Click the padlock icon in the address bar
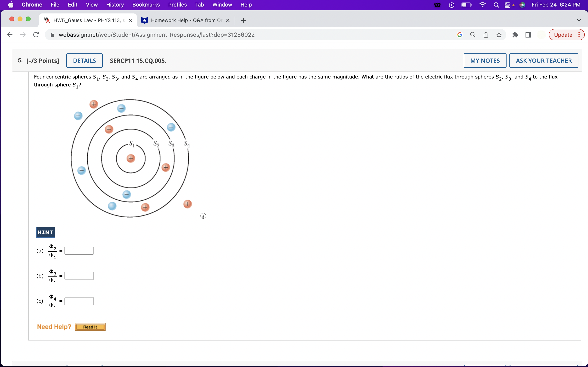 (x=52, y=34)
